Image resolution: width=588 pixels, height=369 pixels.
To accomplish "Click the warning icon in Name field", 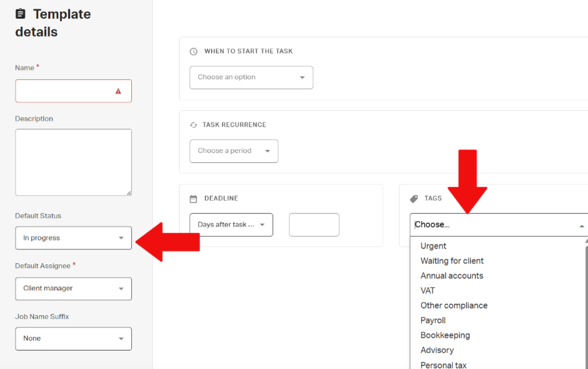I will [x=118, y=91].
